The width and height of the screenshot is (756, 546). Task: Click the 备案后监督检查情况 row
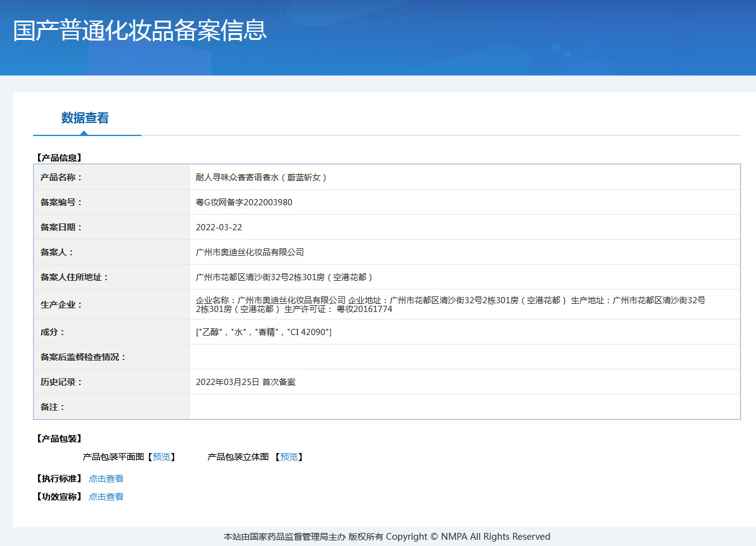(374, 356)
